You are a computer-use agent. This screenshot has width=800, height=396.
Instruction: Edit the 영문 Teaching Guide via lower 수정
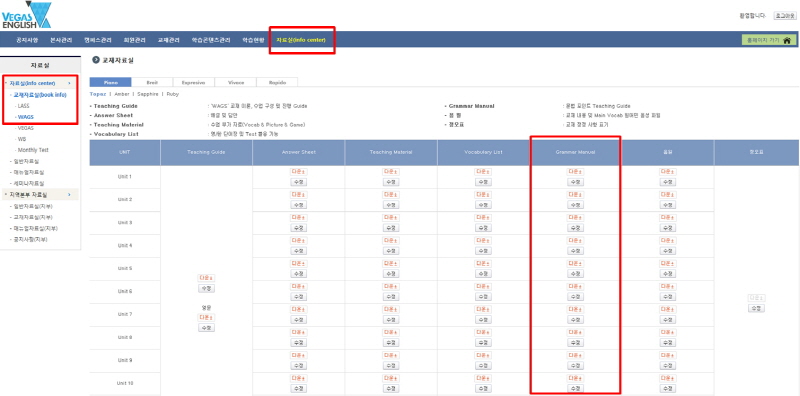pyautogui.click(x=206, y=328)
